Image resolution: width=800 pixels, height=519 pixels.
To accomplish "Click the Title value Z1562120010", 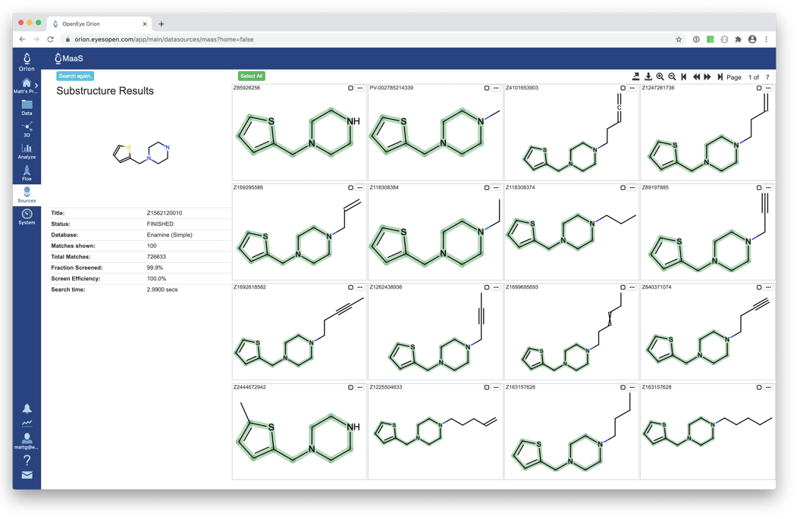I will 164,213.
